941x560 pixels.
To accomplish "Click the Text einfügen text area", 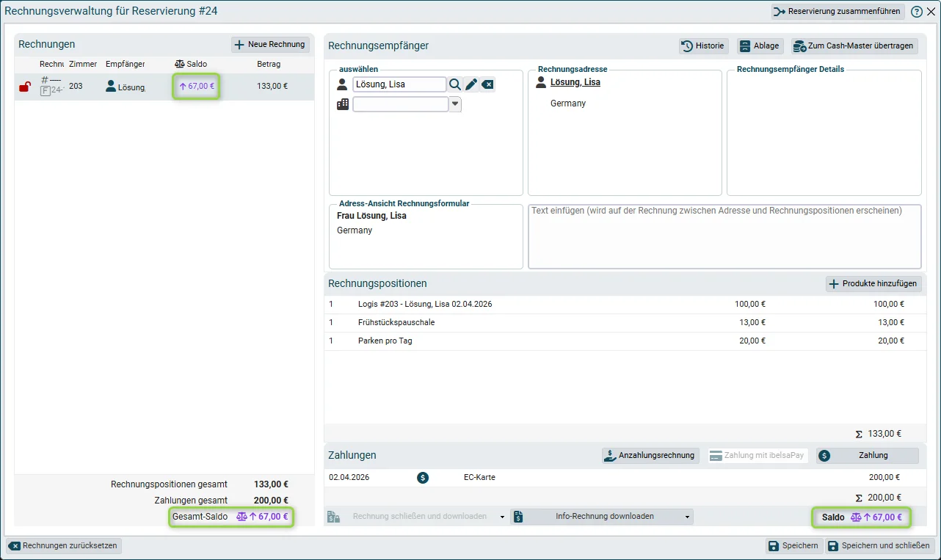I will click(724, 236).
